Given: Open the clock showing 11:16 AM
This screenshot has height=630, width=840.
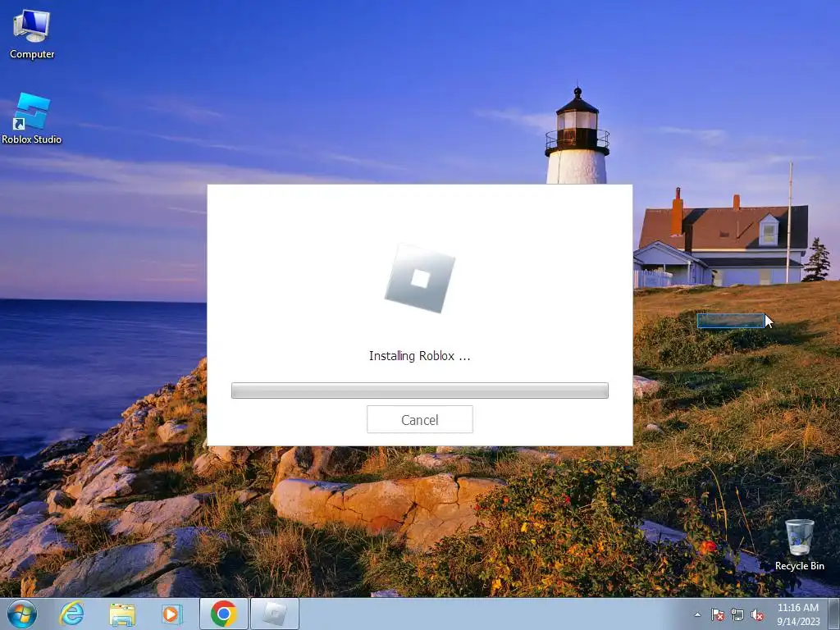Looking at the screenshot, I should click(x=798, y=614).
